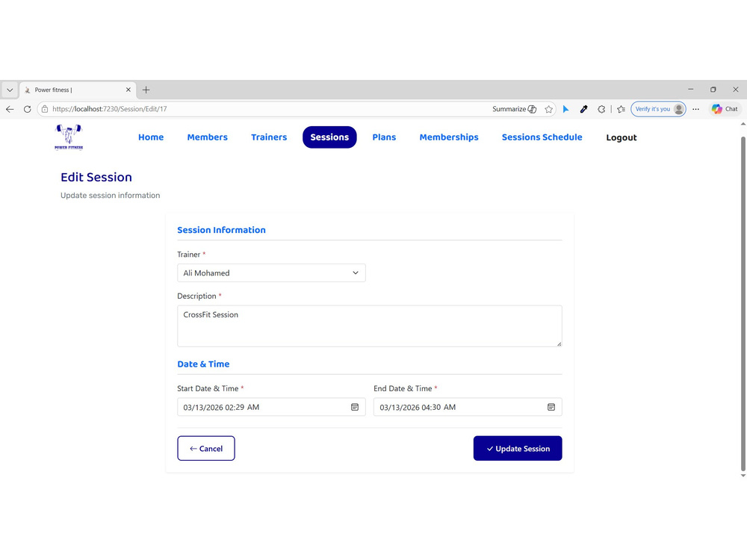Click the Cancel button

[x=206, y=449]
